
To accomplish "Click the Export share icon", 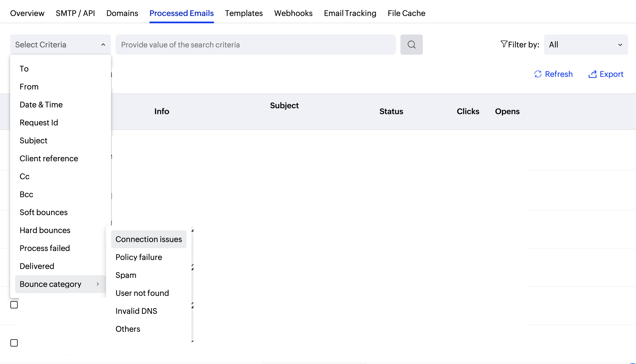I will tap(593, 74).
